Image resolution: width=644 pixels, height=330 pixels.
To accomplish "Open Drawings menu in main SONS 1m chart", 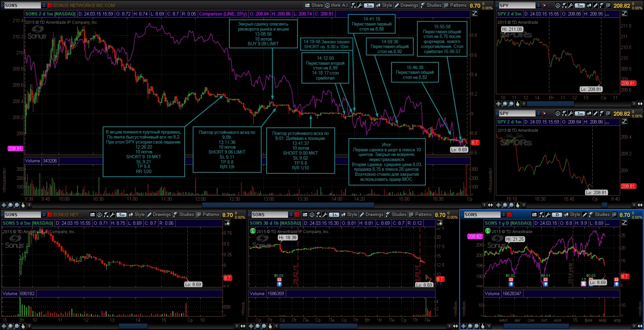I will [407, 5].
